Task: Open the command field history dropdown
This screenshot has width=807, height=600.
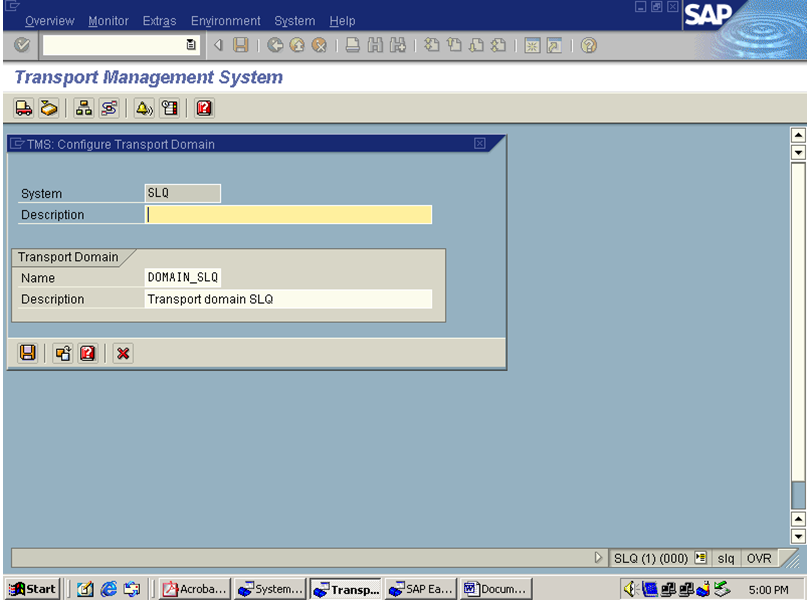Action: click(191, 45)
